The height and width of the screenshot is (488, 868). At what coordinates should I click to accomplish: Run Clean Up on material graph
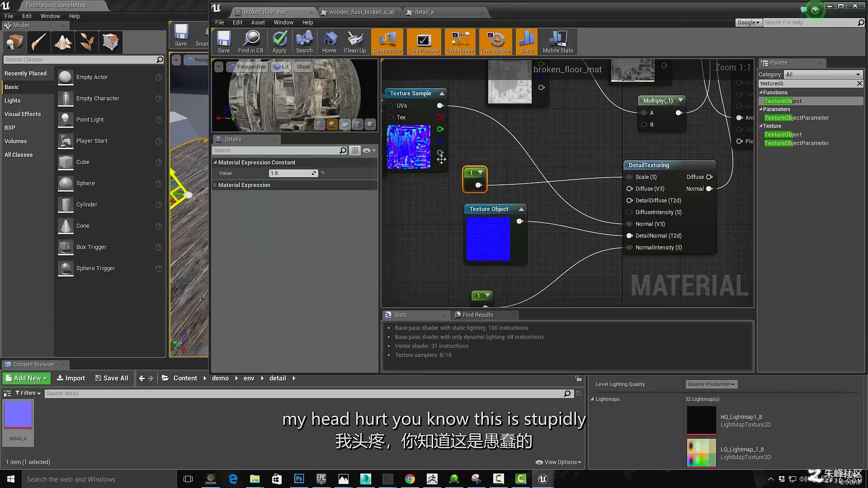tap(355, 42)
